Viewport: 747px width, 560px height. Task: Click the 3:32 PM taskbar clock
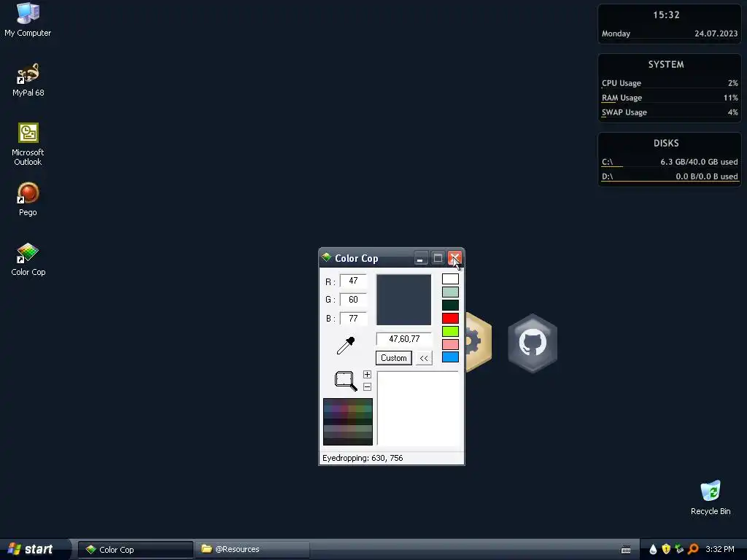tap(720, 550)
